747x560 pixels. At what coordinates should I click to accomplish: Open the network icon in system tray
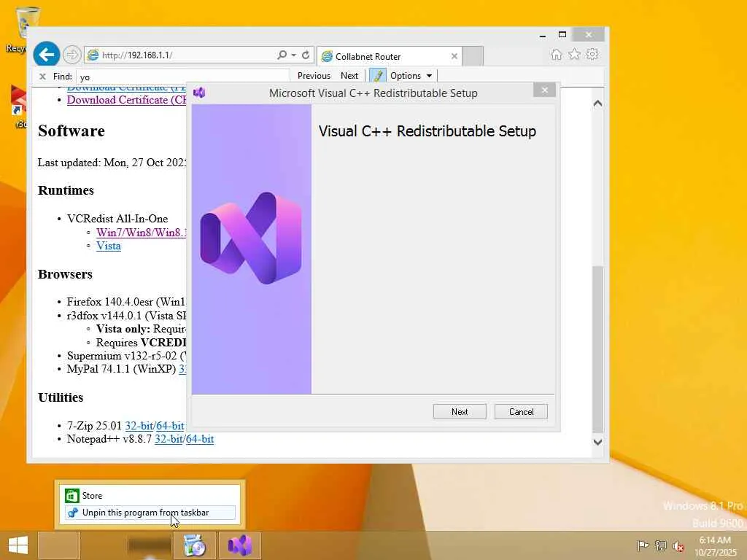pos(660,545)
